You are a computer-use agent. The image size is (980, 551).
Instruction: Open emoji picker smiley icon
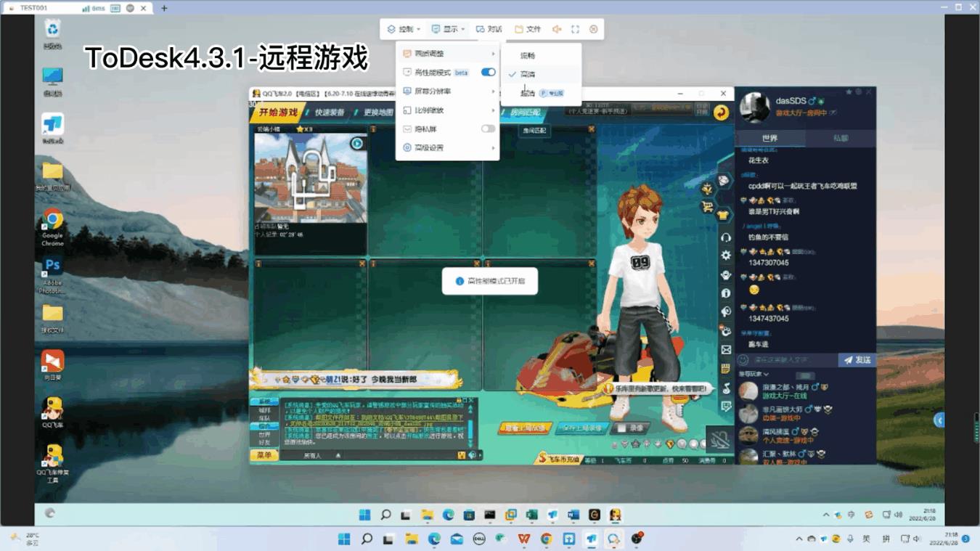[x=743, y=360]
